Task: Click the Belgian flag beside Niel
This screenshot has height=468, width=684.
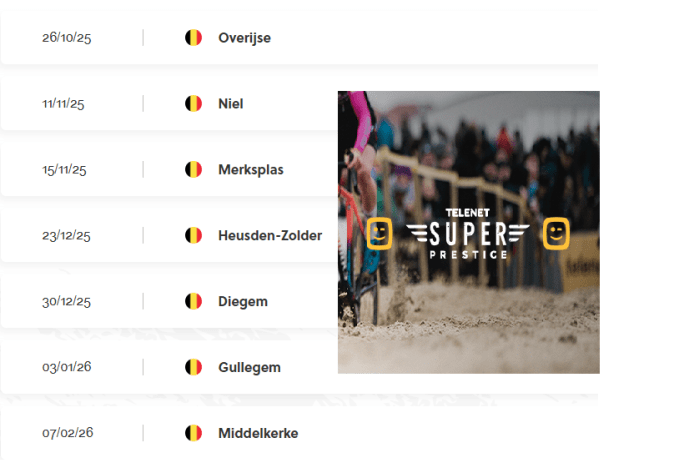Action: (x=193, y=103)
